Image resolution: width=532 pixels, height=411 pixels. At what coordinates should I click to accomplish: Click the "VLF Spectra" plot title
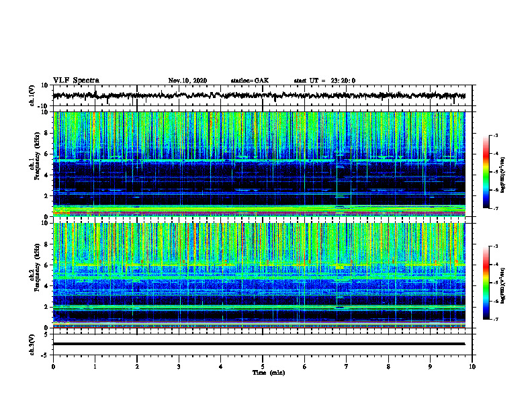tap(76, 81)
